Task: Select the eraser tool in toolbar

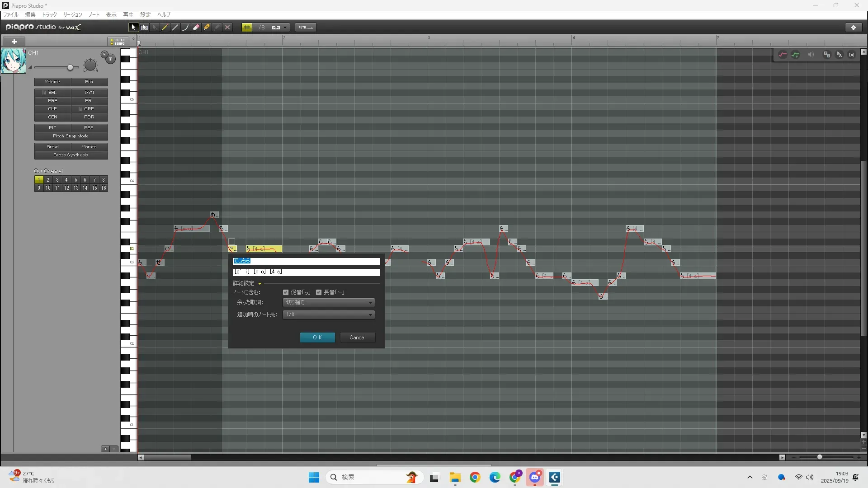Action: tap(196, 28)
